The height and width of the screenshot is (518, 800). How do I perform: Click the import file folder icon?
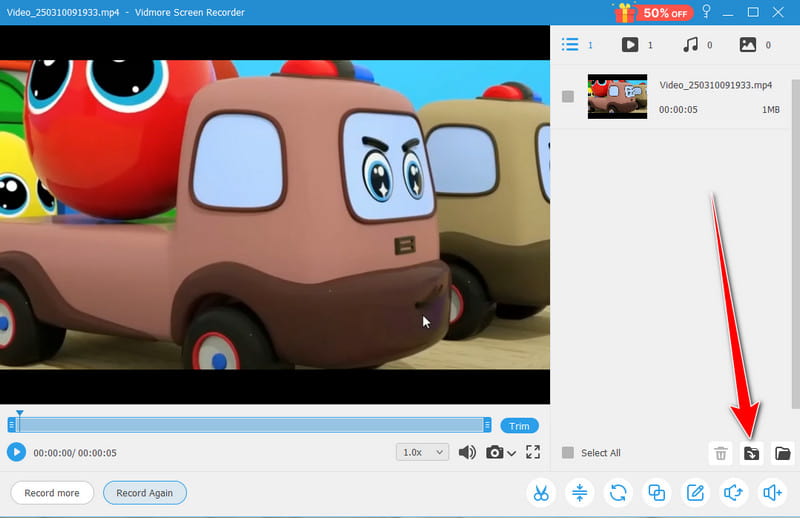[752, 453]
